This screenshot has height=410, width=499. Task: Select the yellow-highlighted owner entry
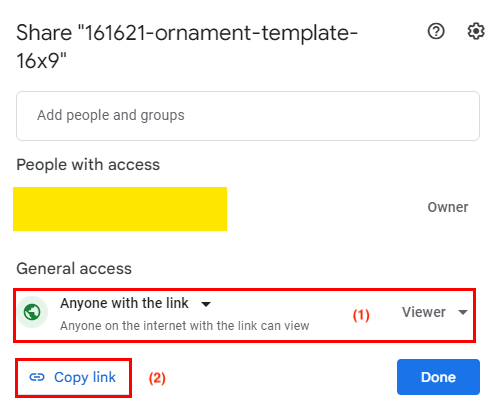pyautogui.click(x=120, y=209)
